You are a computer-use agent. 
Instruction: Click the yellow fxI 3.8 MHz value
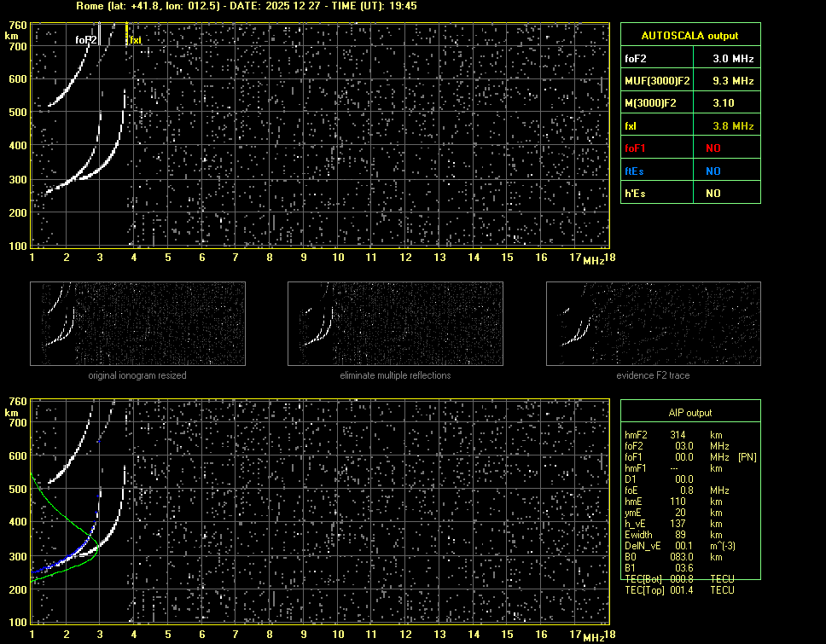[x=733, y=126]
